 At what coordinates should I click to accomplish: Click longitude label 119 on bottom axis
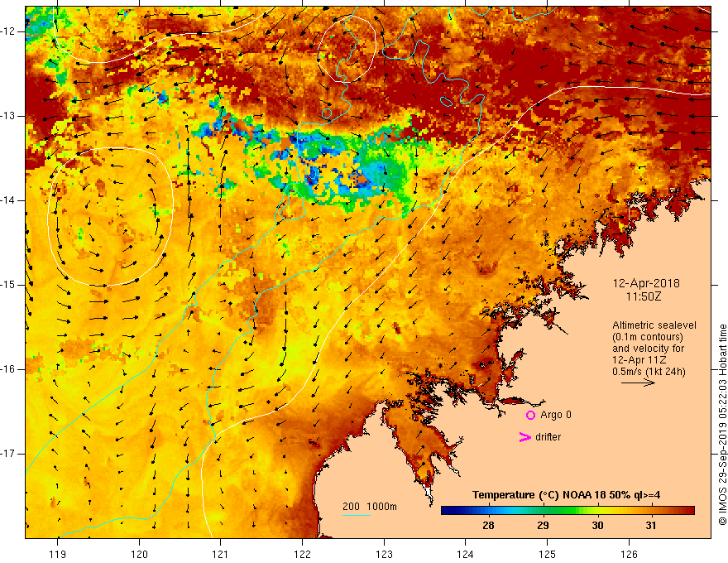pyautogui.click(x=58, y=554)
